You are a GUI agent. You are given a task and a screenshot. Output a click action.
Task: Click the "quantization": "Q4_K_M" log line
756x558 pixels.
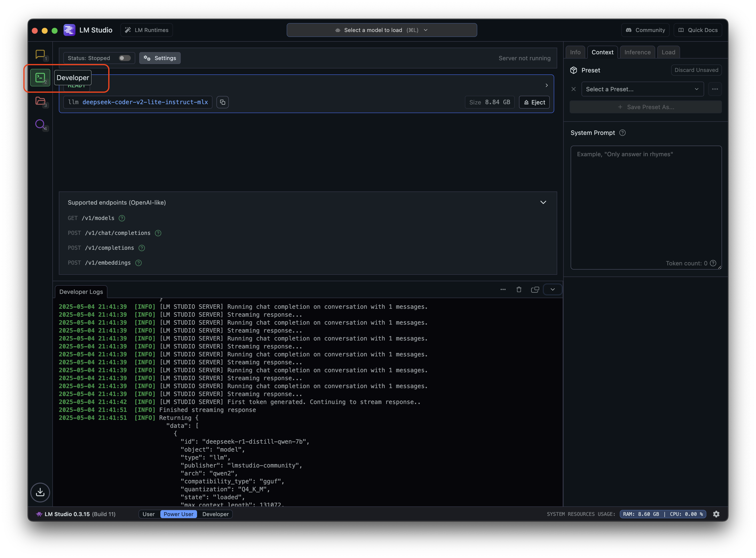point(225,489)
